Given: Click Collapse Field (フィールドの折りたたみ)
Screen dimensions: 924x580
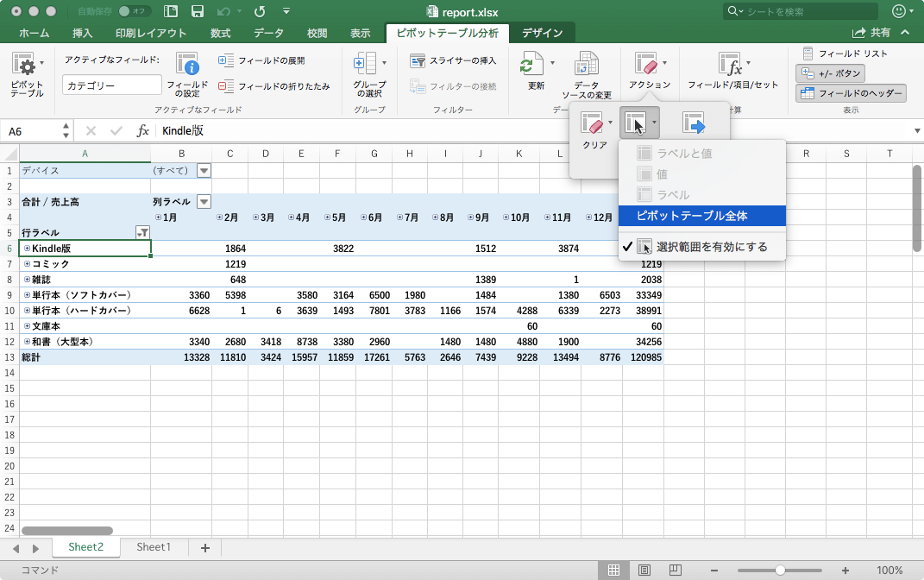Looking at the screenshot, I should [274, 86].
